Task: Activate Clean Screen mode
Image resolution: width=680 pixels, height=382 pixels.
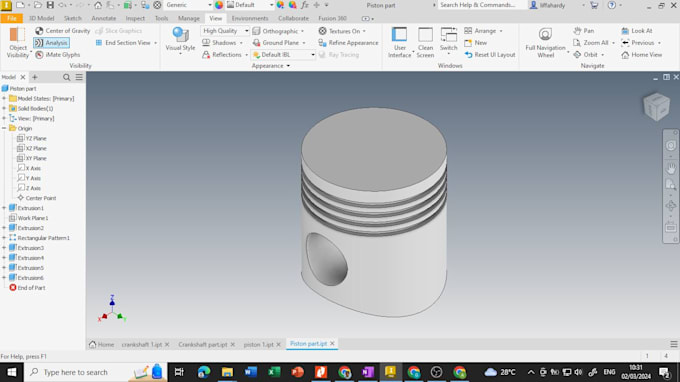Action: (425, 42)
